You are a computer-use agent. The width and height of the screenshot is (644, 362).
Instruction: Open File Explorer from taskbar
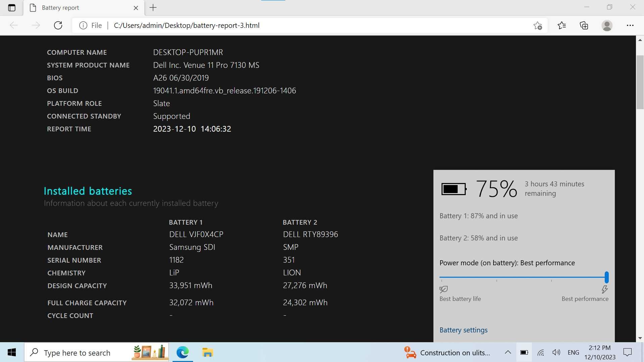tap(208, 352)
